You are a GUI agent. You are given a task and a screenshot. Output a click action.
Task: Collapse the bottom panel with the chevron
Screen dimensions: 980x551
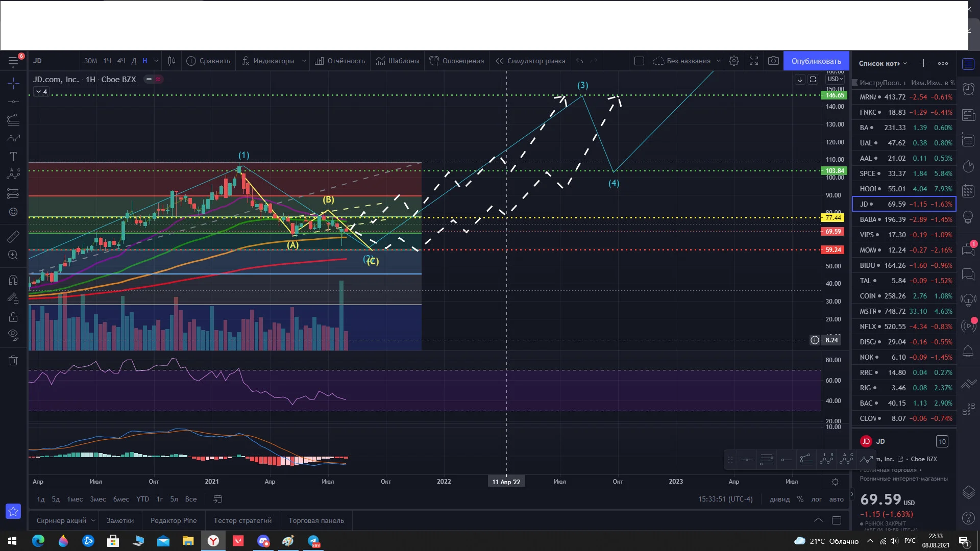pos(818,520)
